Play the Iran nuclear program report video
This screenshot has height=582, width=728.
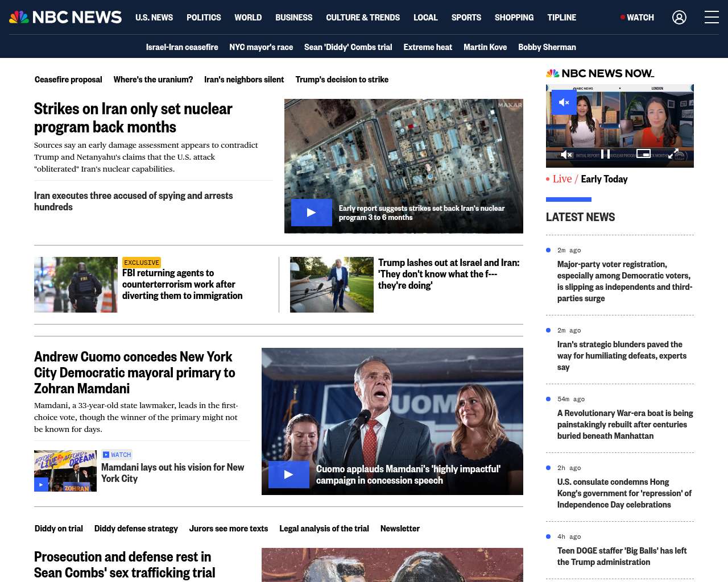[312, 213]
